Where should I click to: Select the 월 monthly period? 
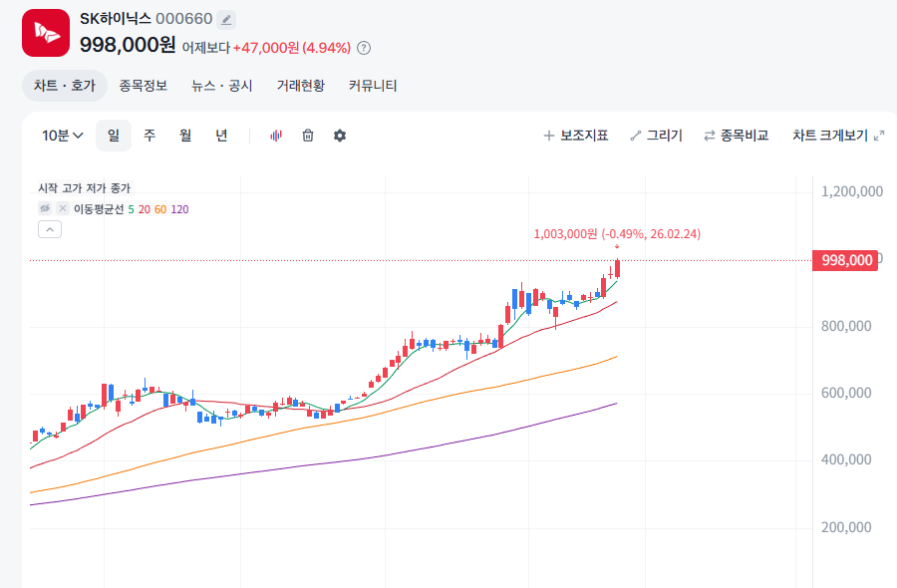click(184, 136)
